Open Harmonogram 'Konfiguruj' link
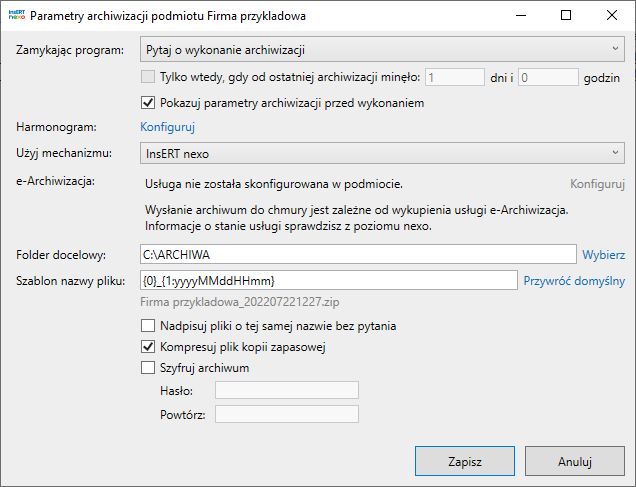Viewport: 636px width, 487px height. [167, 127]
